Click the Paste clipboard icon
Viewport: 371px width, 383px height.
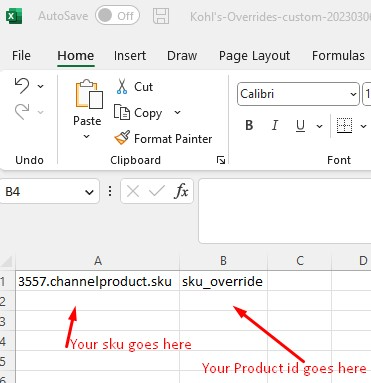[88, 94]
